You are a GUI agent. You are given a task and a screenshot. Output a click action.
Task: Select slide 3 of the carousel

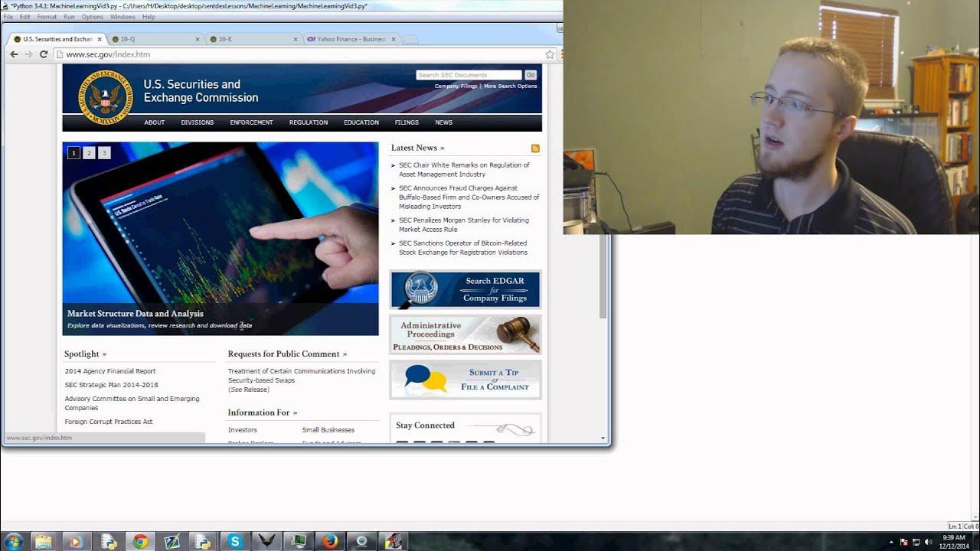[104, 153]
